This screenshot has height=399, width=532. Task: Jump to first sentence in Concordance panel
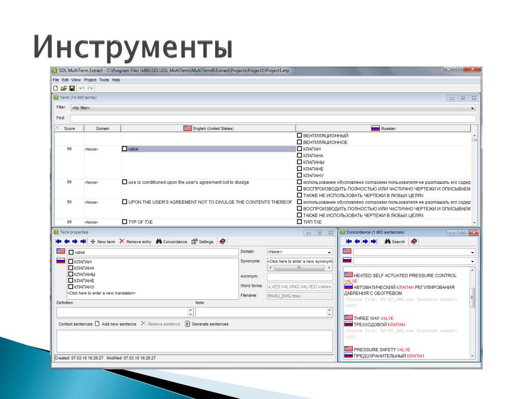(349, 242)
